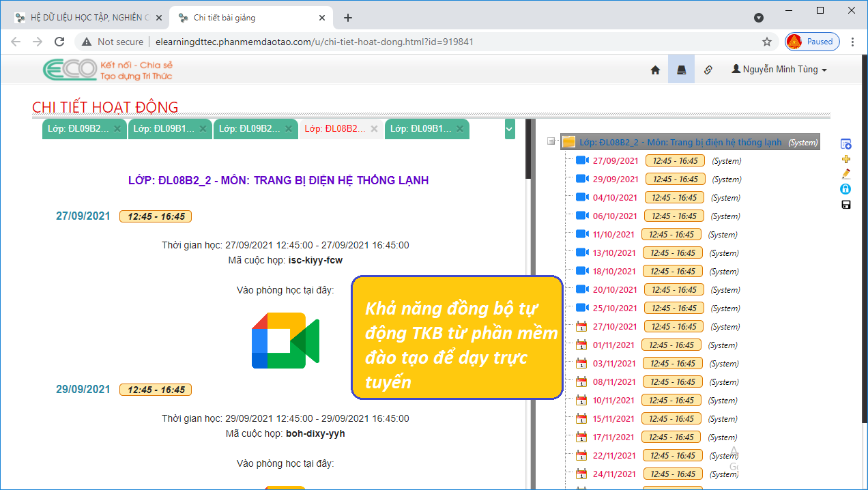
Task: Click the pencil edit icon
Action: point(846,174)
